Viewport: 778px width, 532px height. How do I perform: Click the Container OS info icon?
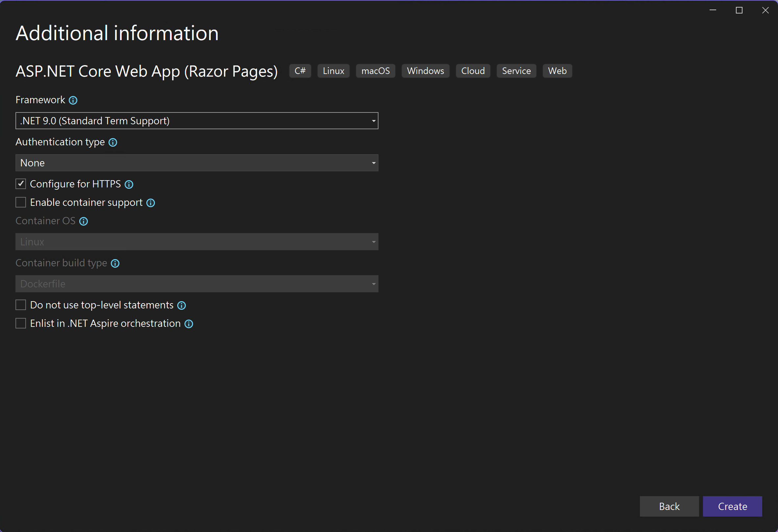click(84, 221)
